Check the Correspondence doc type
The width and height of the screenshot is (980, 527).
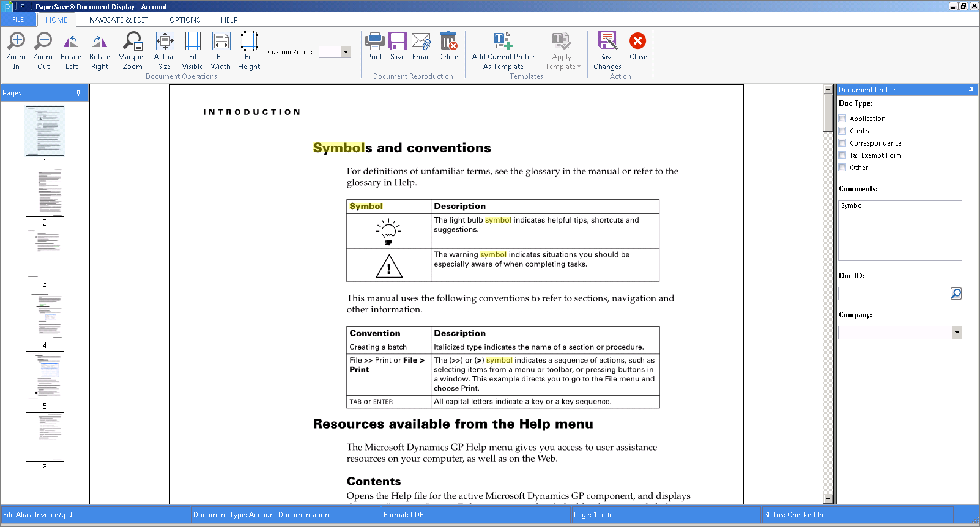point(842,143)
